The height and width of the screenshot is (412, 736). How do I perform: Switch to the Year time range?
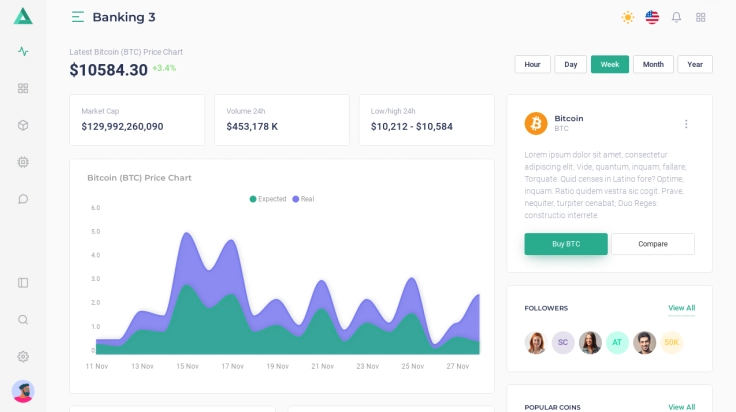coord(695,64)
